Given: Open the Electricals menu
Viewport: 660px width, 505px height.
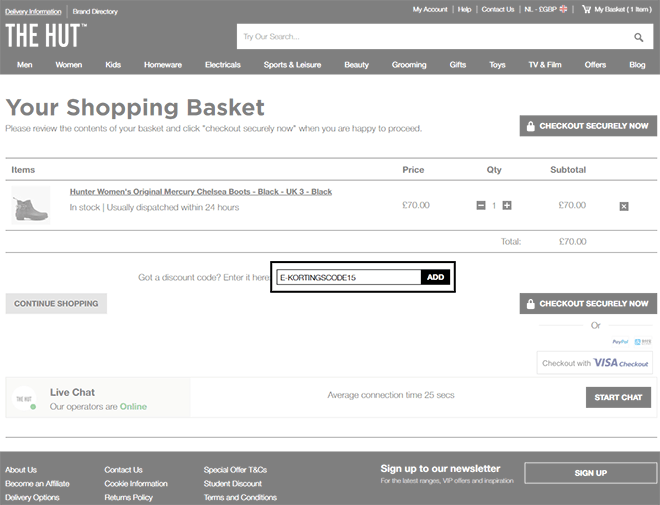Looking at the screenshot, I should click(x=223, y=65).
